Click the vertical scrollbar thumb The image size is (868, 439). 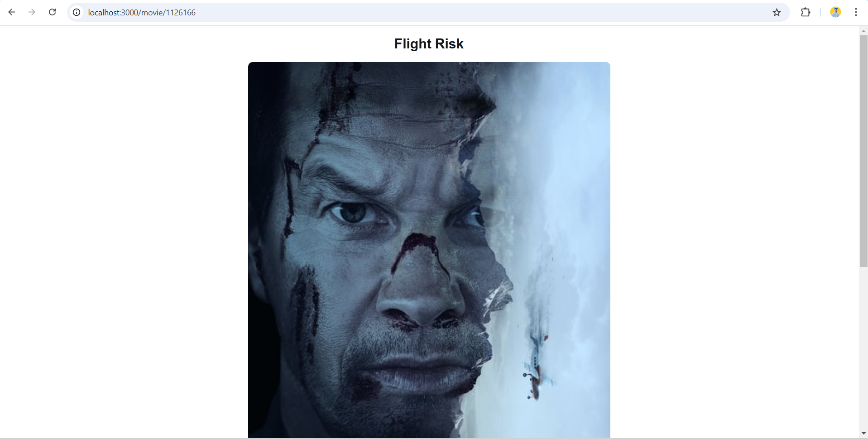coord(863,151)
